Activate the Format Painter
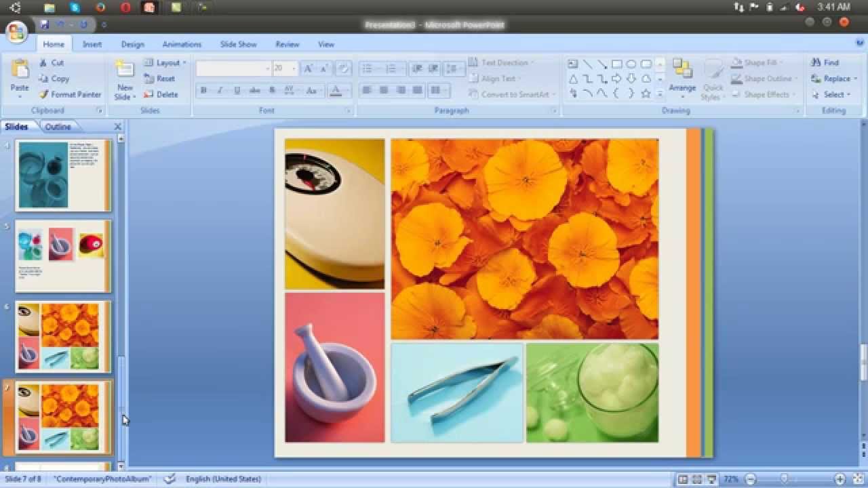The width and height of the screenshot is (868, 488). pos(70,95)
